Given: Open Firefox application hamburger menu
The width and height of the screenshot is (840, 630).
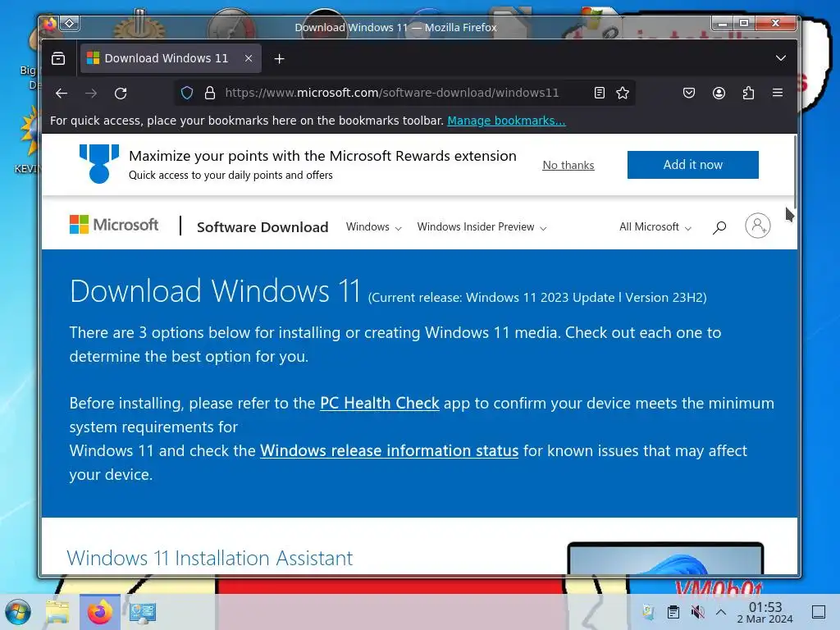Looking at the screenshot, I should coord(778,93).
